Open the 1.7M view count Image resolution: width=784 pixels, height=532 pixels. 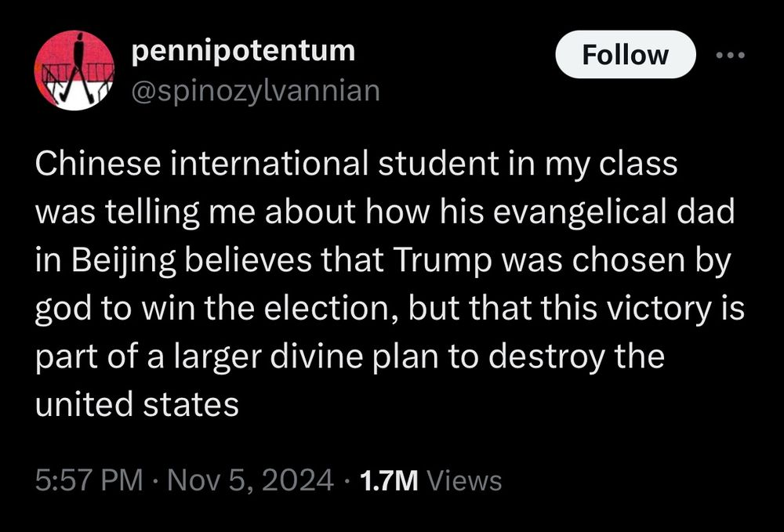tap(389, 480)
